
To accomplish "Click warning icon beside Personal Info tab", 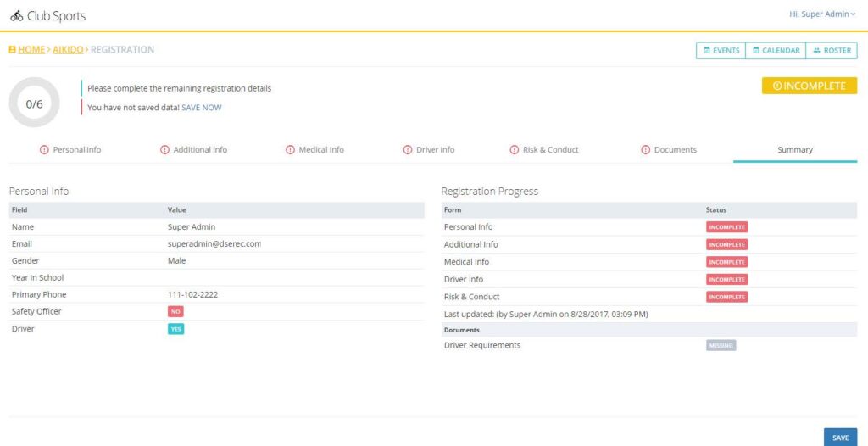I will [x=44, y=149].
